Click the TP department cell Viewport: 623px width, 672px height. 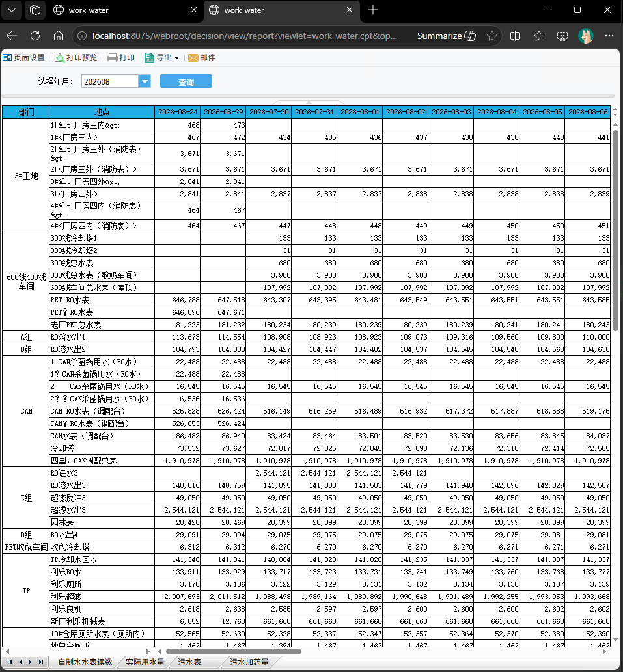click(26, 591)
